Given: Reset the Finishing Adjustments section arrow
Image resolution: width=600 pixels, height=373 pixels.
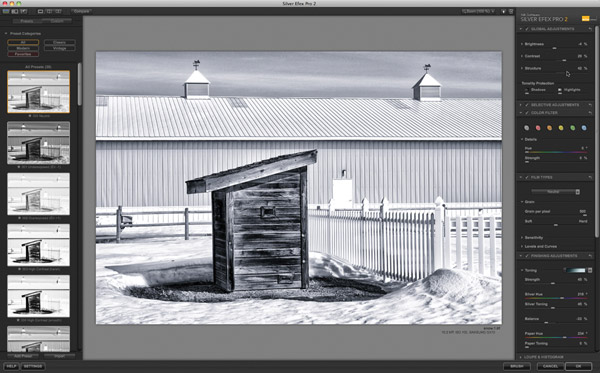Looking at the screenshot, I should click(590, 256).
